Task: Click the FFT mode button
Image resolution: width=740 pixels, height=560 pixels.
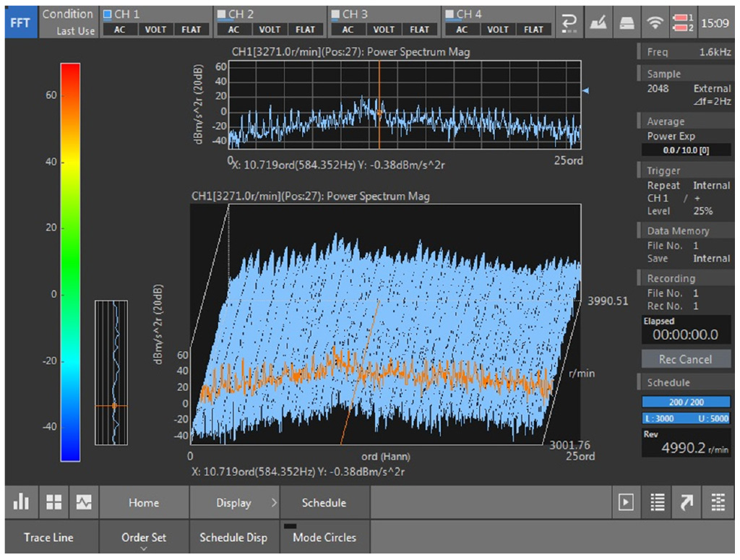Action: (x=21, y=22)
